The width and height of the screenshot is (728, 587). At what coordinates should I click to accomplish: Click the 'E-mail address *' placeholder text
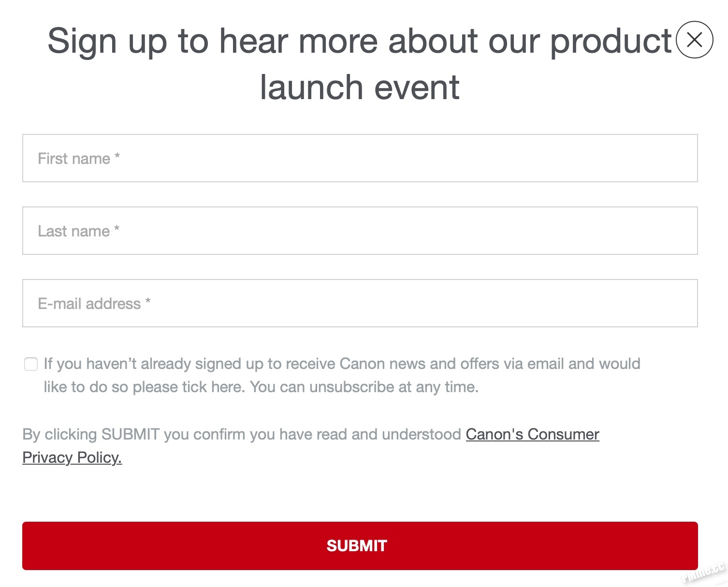[94, 303]
